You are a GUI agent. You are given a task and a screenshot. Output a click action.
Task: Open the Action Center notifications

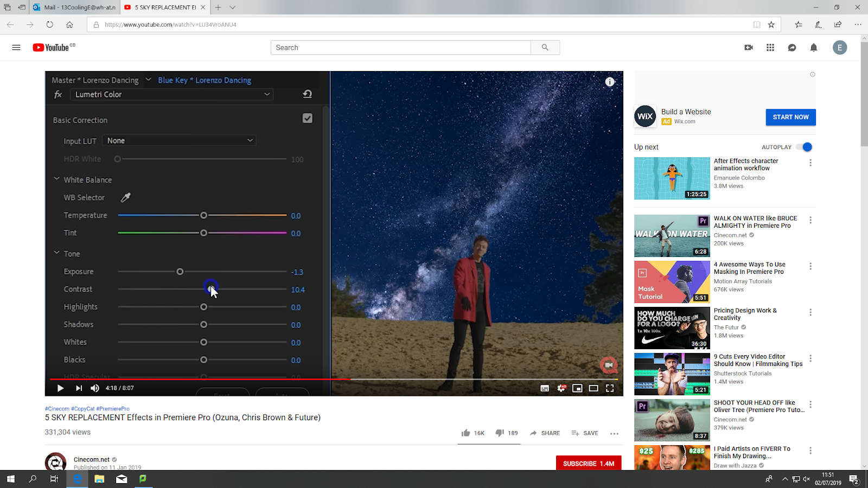point(853,479)
